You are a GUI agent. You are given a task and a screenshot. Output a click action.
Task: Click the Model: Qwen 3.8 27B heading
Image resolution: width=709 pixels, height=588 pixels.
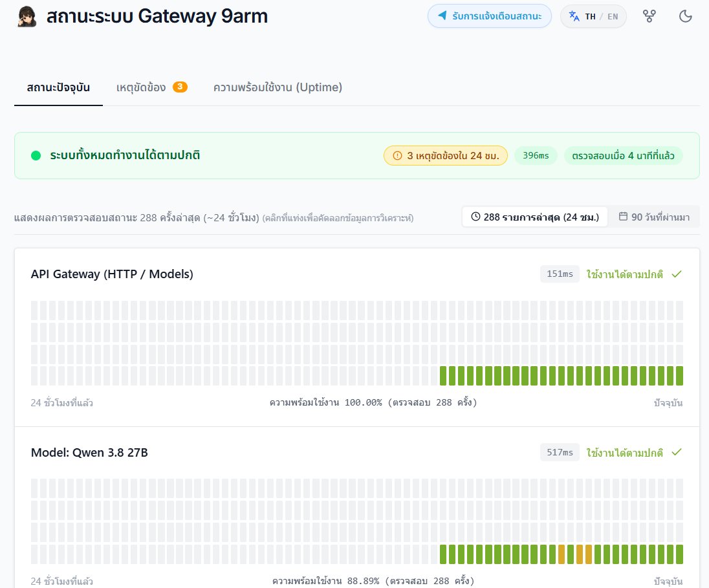pos(89,453)
